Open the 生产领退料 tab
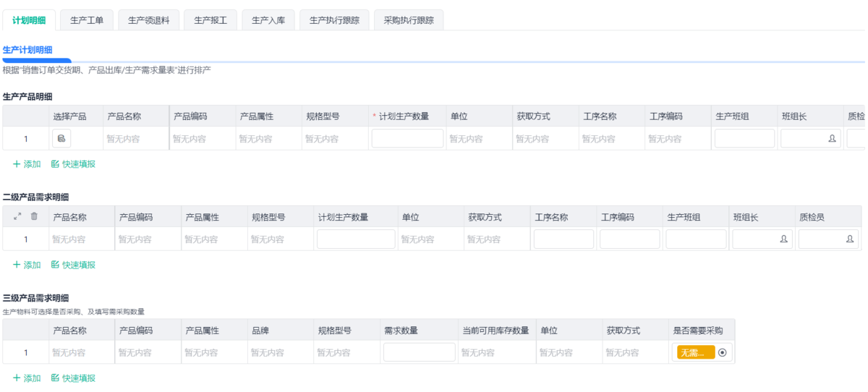868x392 pixels. point(148,20)
